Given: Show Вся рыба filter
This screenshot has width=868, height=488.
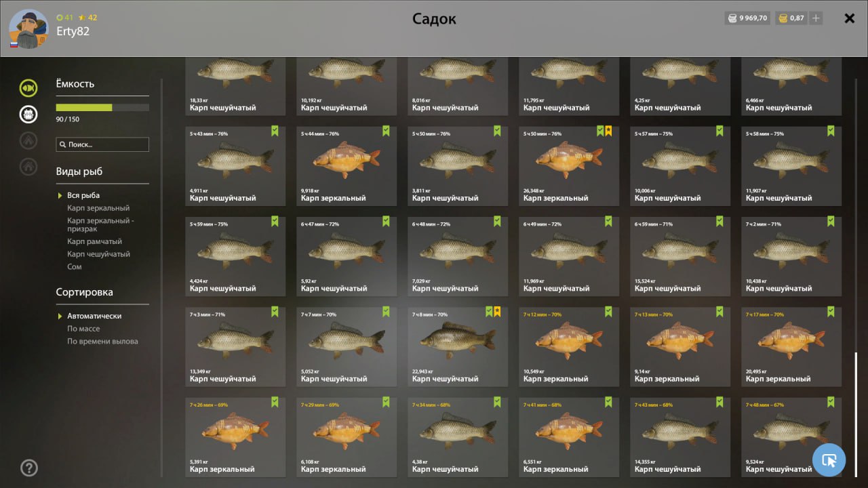Looking at the screenshot, I should [83, 195].
